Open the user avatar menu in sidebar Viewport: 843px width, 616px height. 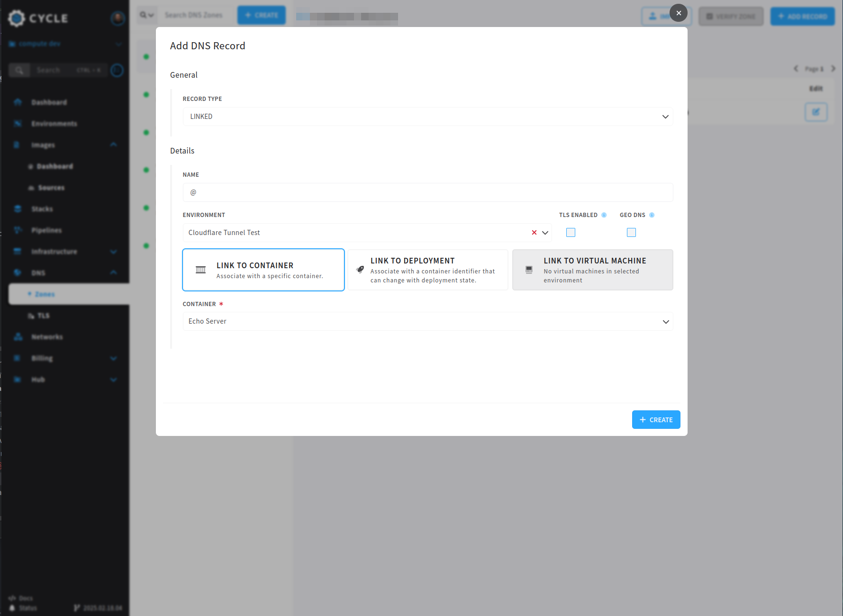118,18
